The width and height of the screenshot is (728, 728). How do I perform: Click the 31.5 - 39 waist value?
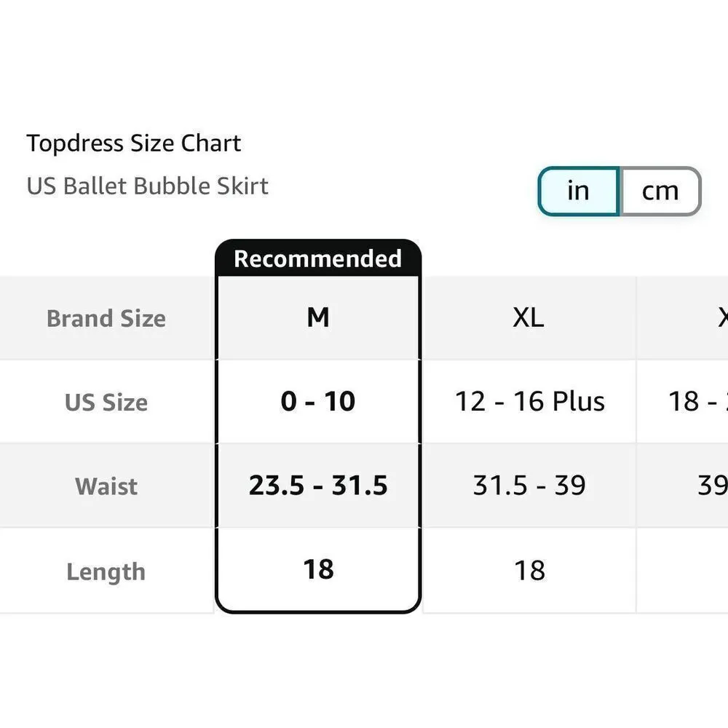click(x=529, y=486)
